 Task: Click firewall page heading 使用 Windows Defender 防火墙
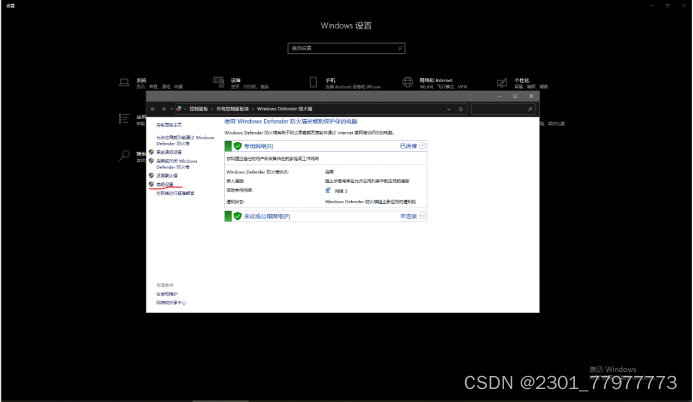click(x=291, y=121)
